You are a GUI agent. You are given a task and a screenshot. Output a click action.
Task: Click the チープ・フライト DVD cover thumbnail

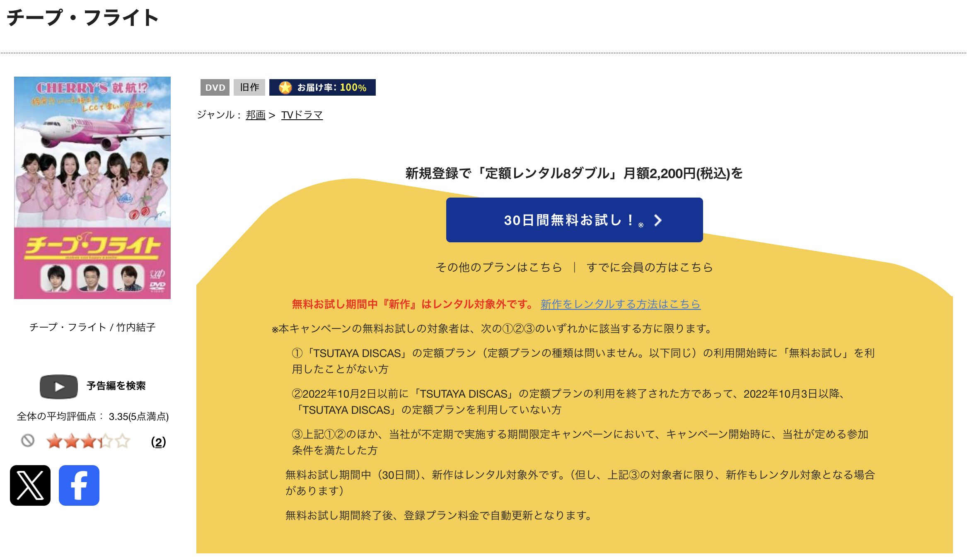pyautogui.click(x=92, y=188)
